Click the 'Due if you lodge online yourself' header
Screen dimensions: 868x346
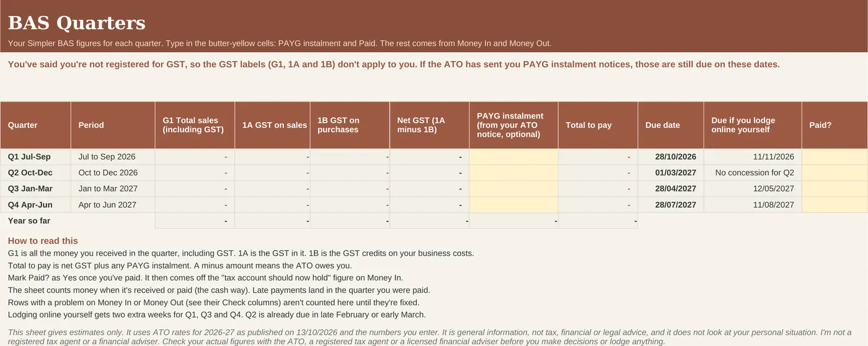pos(753,125)
